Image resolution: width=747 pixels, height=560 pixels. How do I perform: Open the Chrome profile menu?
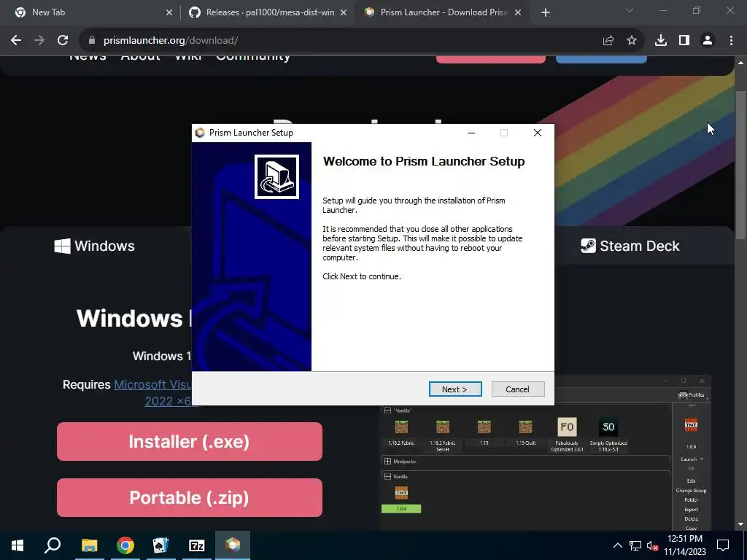pos(708,41)
